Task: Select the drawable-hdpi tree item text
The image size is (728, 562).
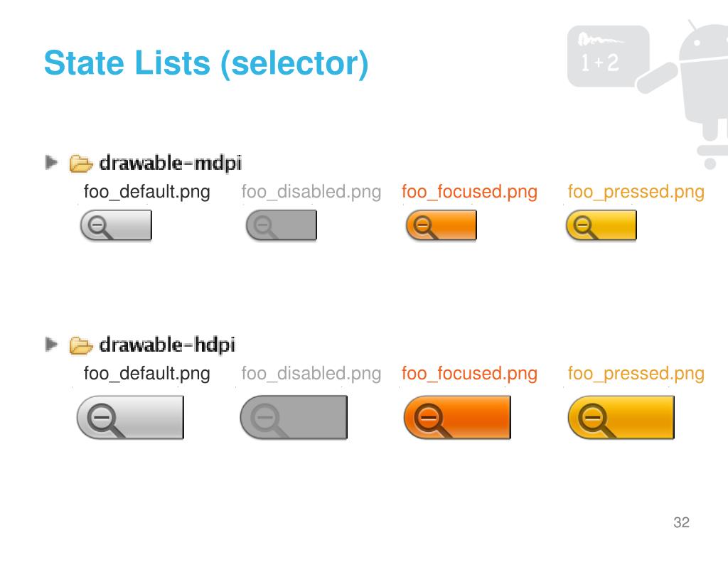Action: point(167,345)
